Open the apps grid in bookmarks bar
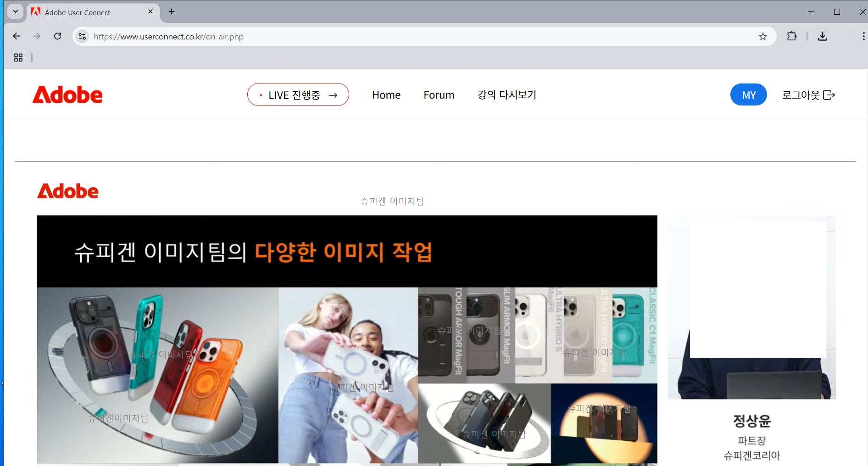This screenshot has height=466, width=868. (18, 57)
